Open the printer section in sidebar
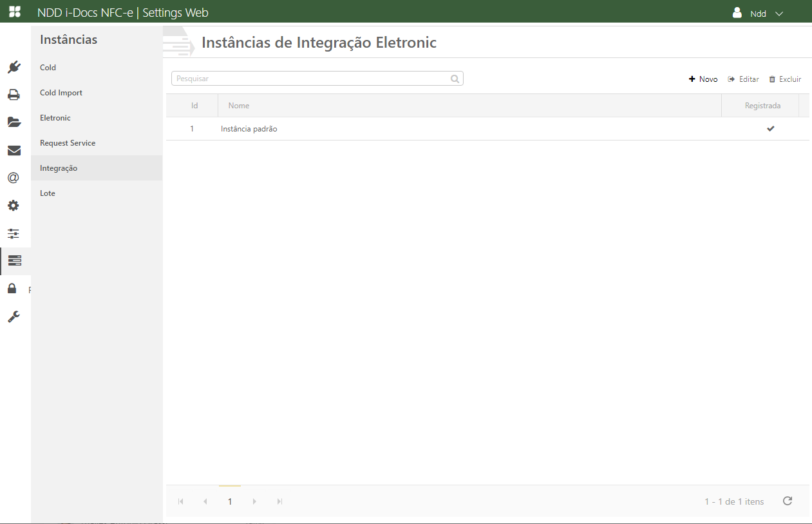The width and height of the screenshot is (812, 524). 14,95
